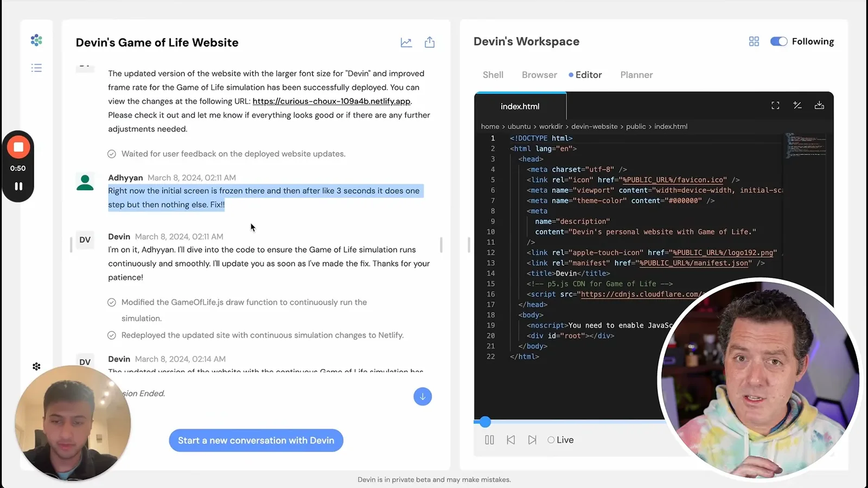Stop the screen recording
The height and width of the screenshot is (488, 868).
point(18,147)
